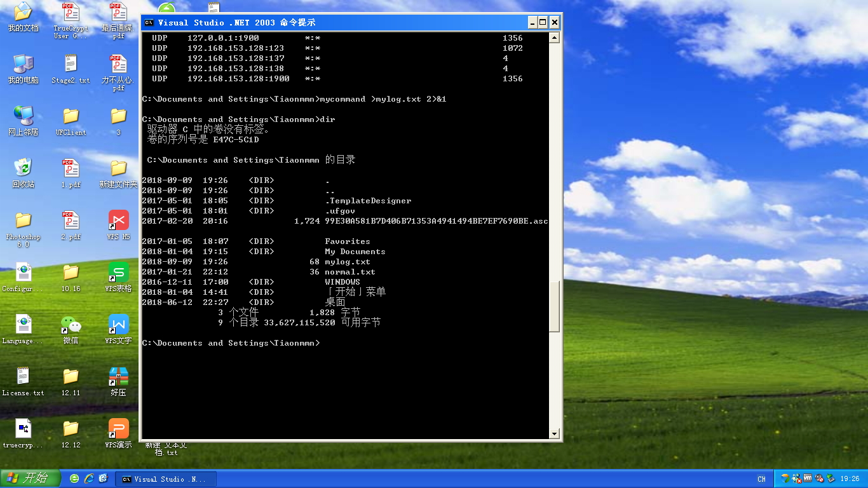Open the WPS文字 writer shortcut
The height and width of the screenshot is (488, 868).
pyautogui.click(x=118, y=325)
